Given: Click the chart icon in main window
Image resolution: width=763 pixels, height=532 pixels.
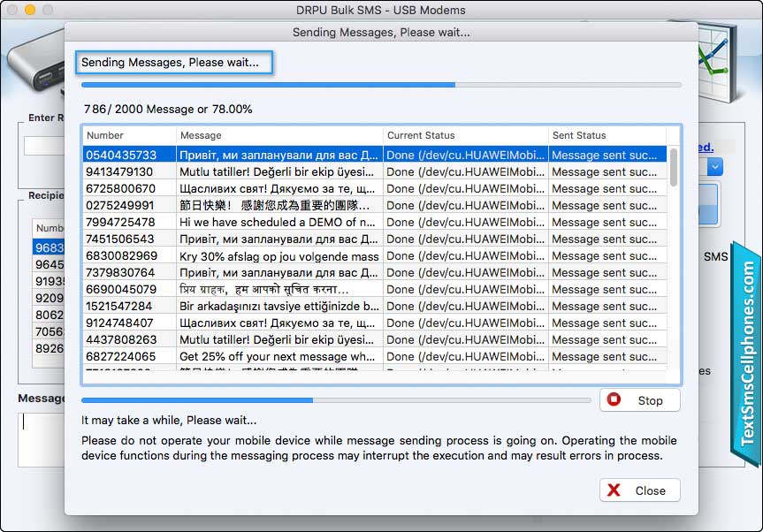Looking at the screenshot, I should [x=716, y=61].
